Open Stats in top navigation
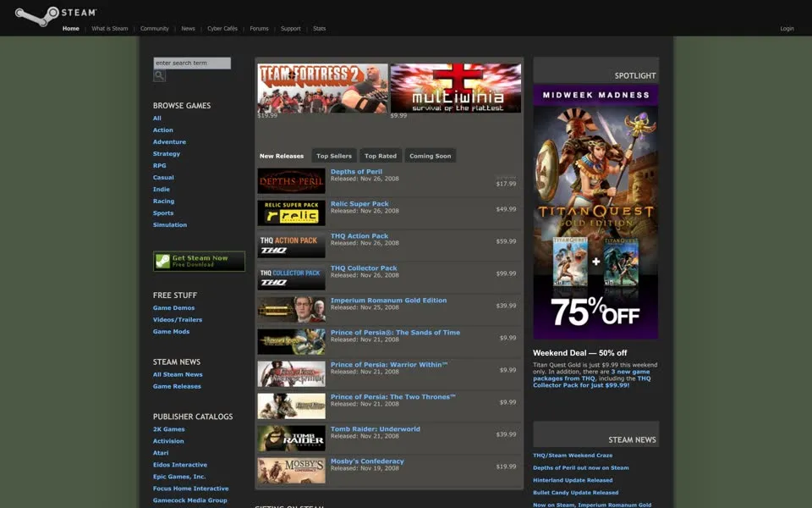 coord(320,29)
